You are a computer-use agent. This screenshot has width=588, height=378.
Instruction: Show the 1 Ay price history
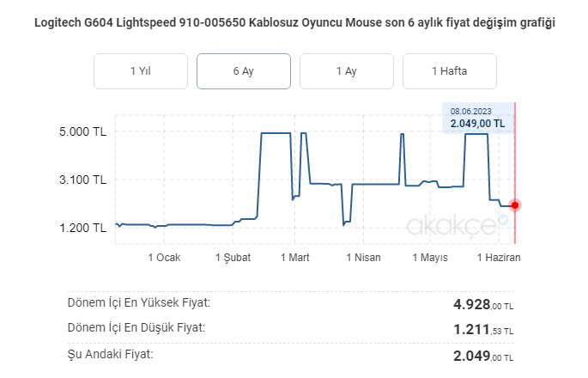[x=347, y=71]
